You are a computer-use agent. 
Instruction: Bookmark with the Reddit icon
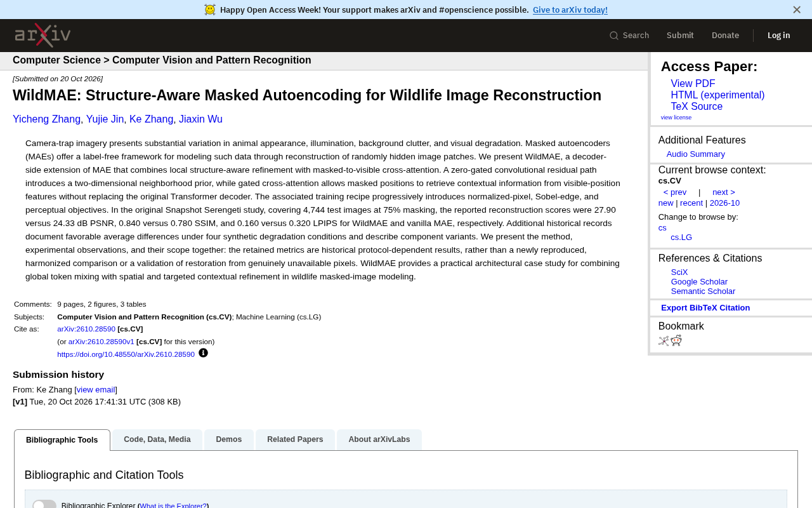point(676,340)
